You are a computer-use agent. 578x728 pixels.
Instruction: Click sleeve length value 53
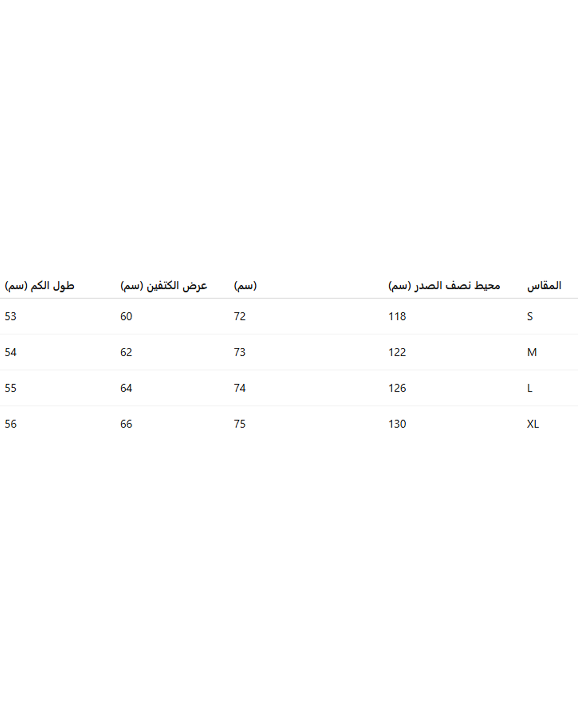click(x=10, y=316)
